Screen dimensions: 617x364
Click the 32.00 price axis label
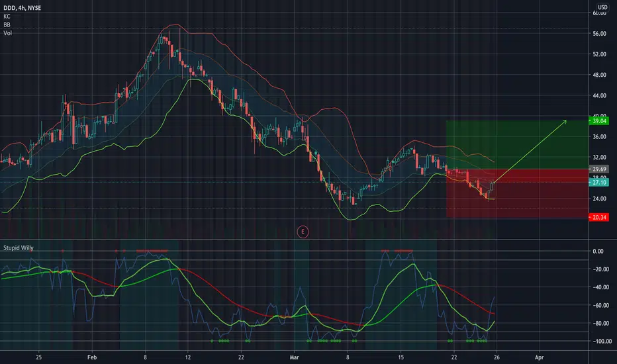click(x=599, y=158)
